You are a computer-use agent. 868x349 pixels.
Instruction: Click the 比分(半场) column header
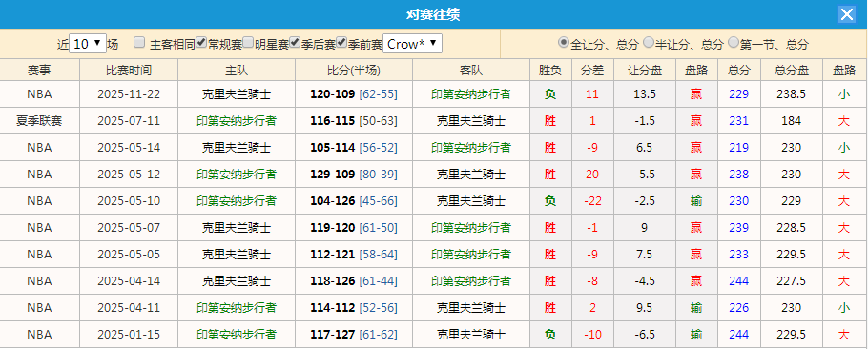pyautogui.click(x=354, y=71)
